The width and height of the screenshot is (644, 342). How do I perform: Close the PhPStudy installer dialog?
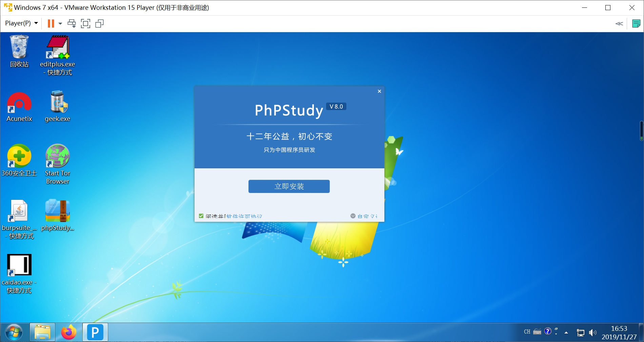coord(379,91)
